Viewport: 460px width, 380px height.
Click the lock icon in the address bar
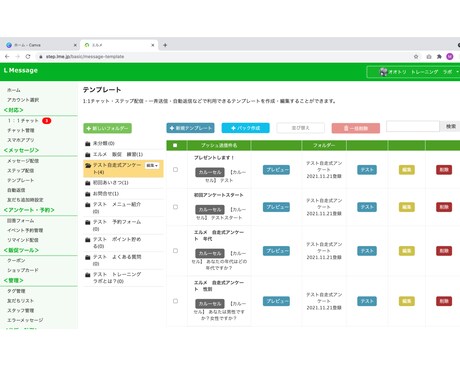pyautogui.click(x=41, y=57)
